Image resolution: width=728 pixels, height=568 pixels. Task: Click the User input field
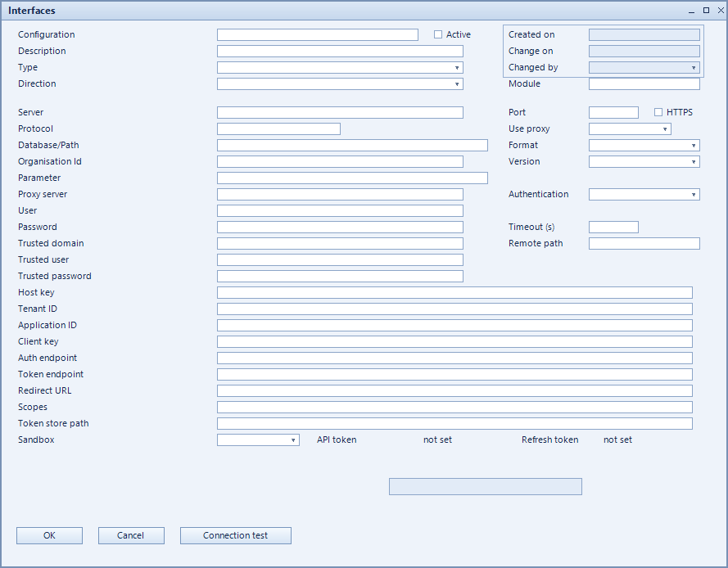[x=340, y=210]
